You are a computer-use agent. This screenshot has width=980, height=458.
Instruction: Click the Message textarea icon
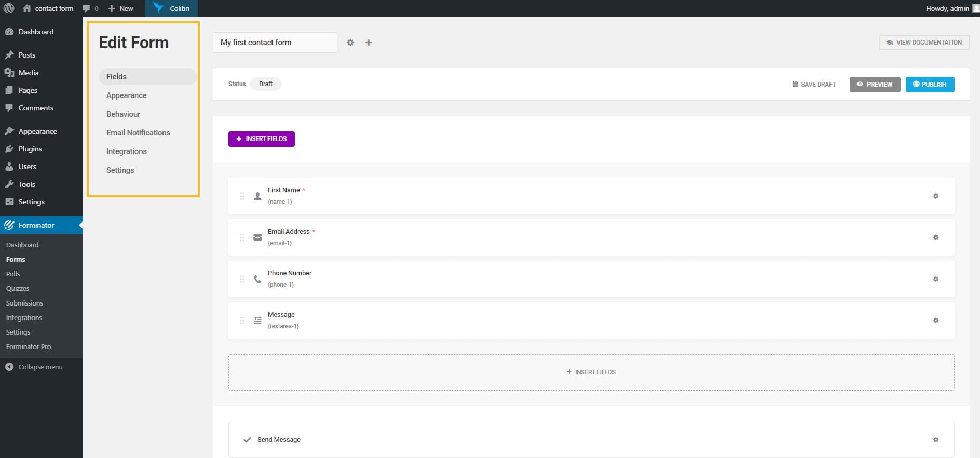(x=257, y=321)
